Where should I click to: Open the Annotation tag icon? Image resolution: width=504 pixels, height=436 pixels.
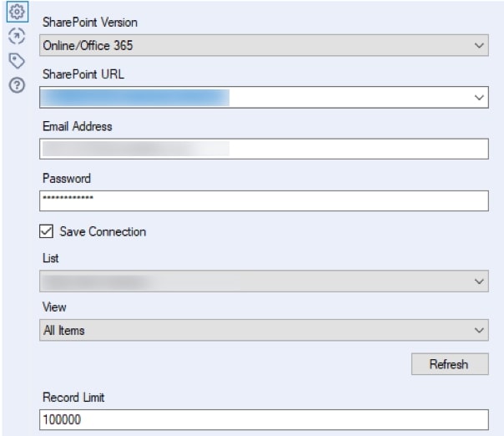coord(17,60)
